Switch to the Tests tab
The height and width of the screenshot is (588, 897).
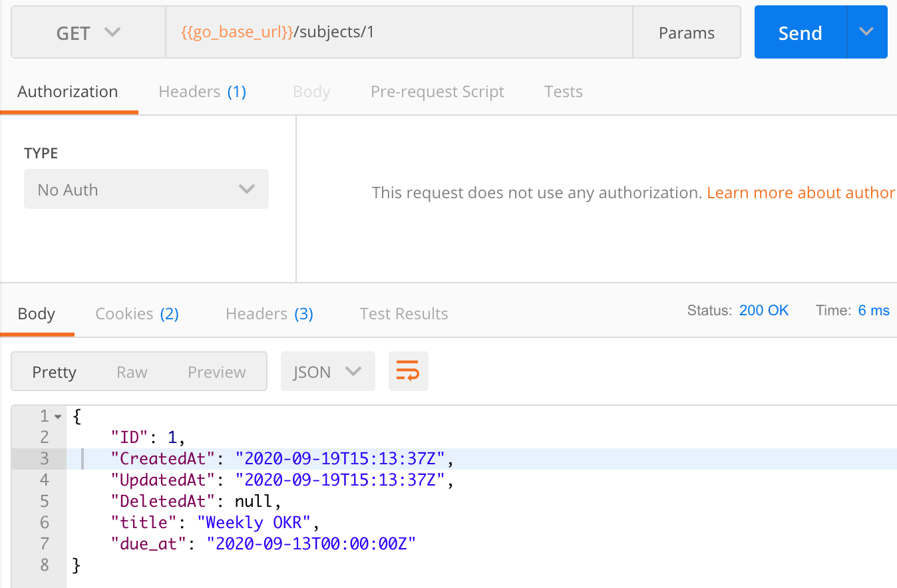[x=563, y=92]
